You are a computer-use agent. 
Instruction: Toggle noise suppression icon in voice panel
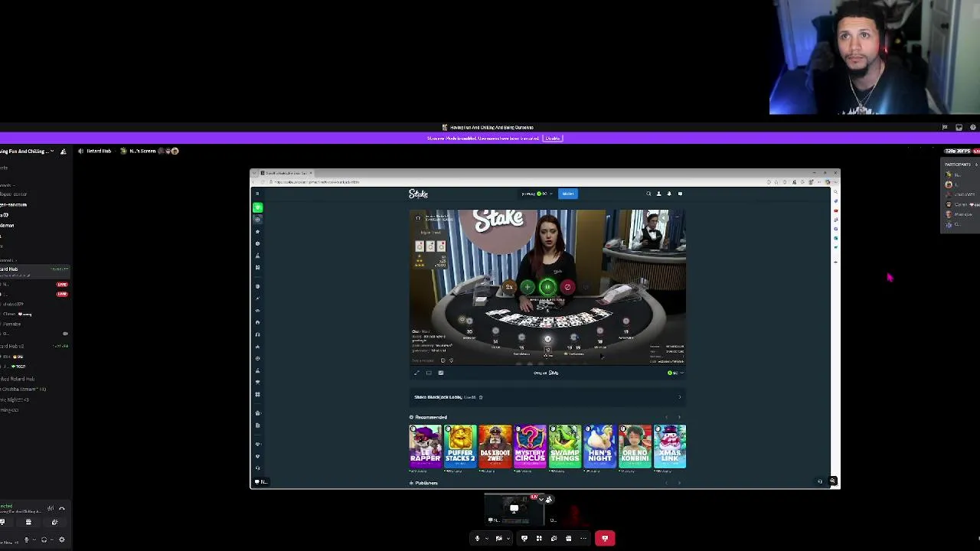pyautogui.click(x=51, y=508)
